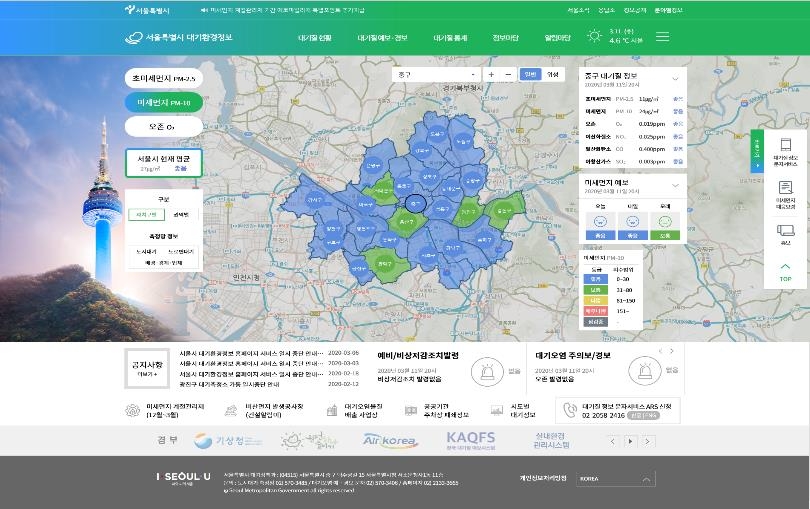The width and height of the screenshot is (810, 509).
Task: Select the 초미세먼지 PM-2.5 layer toggle
Action: (164, 78)
